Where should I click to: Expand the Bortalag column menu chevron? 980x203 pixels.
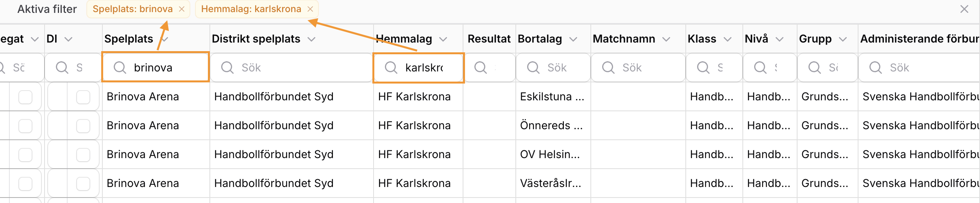(x=573, y=39)
